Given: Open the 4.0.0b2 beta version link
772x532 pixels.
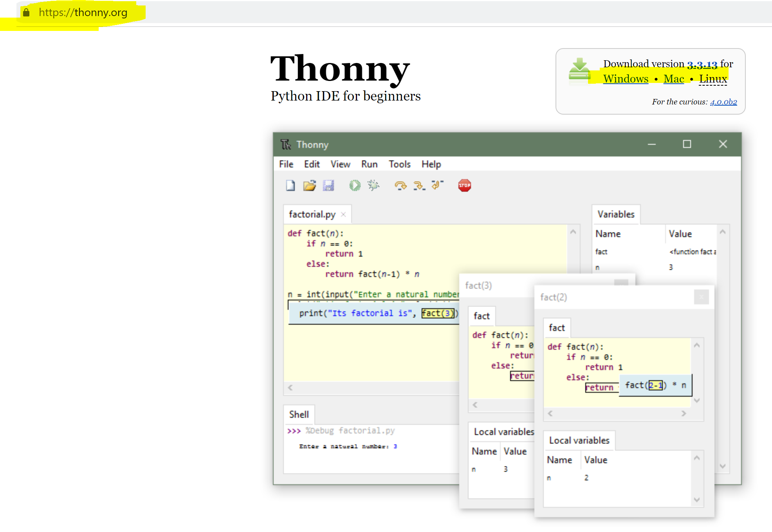Looking at the screenshot, I should pyautogui.click(x=723, y=102).
